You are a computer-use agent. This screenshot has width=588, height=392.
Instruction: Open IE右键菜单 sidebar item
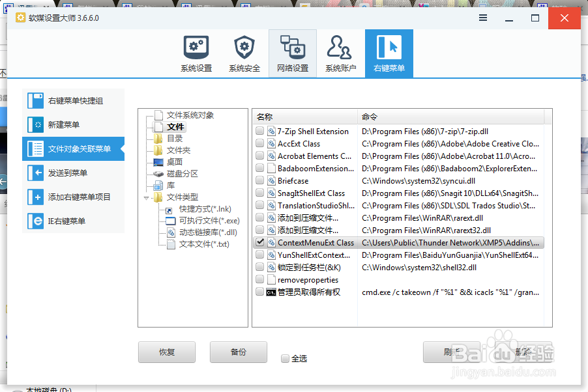(x=73, y=221)
